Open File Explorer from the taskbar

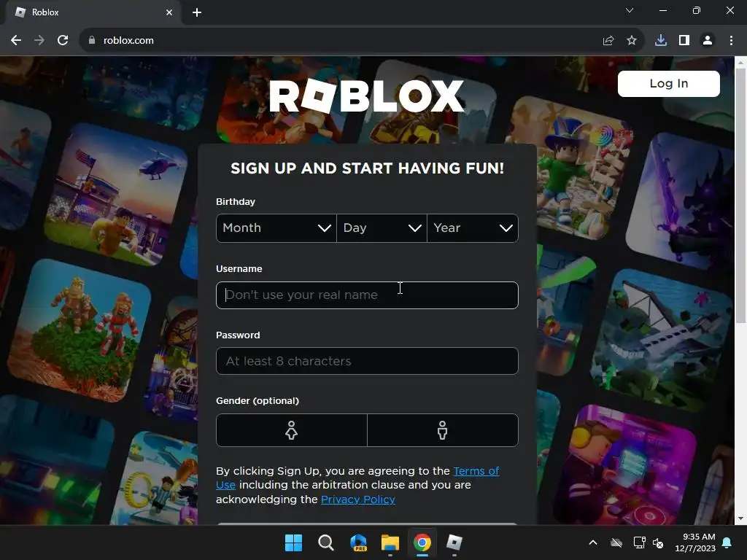click(x=390, y=542)
